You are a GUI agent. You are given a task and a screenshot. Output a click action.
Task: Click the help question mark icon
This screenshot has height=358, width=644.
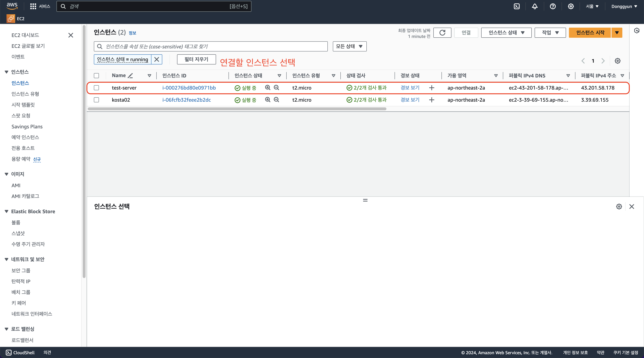tap(552, 6)
